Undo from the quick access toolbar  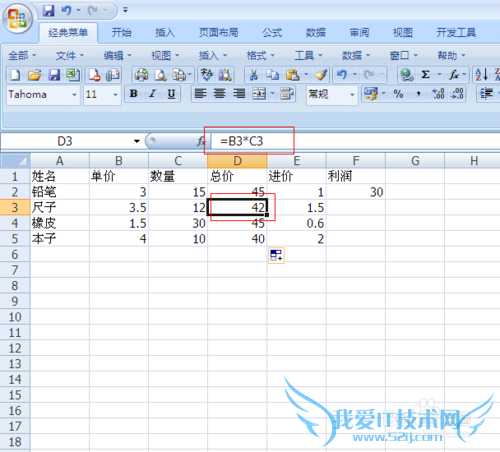[x=66, y=10]
